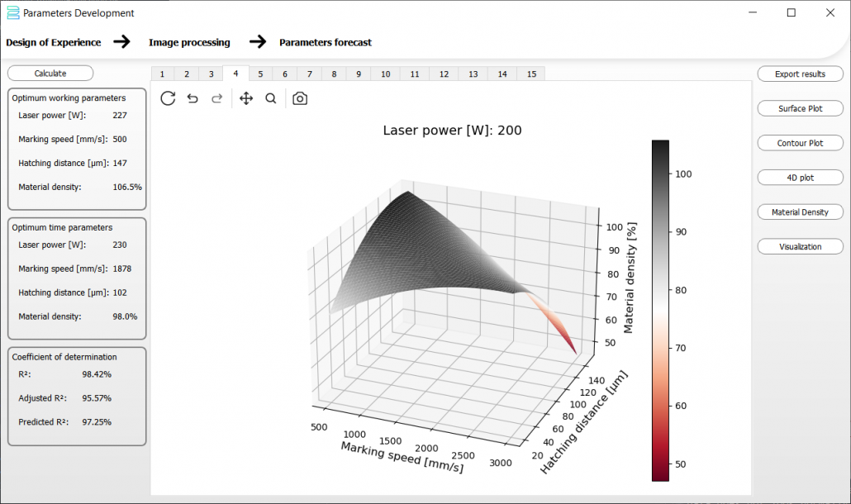Click the undo arrow in plot toolbar
Image resolution: width=851 pixels, height=504 pixels.
pos(193,98)
